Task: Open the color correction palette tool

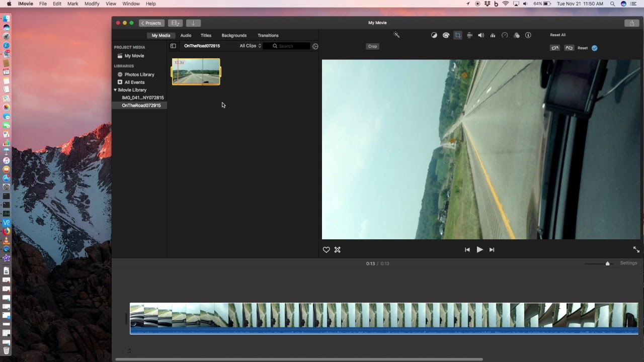Action: (x=446, y=35)
